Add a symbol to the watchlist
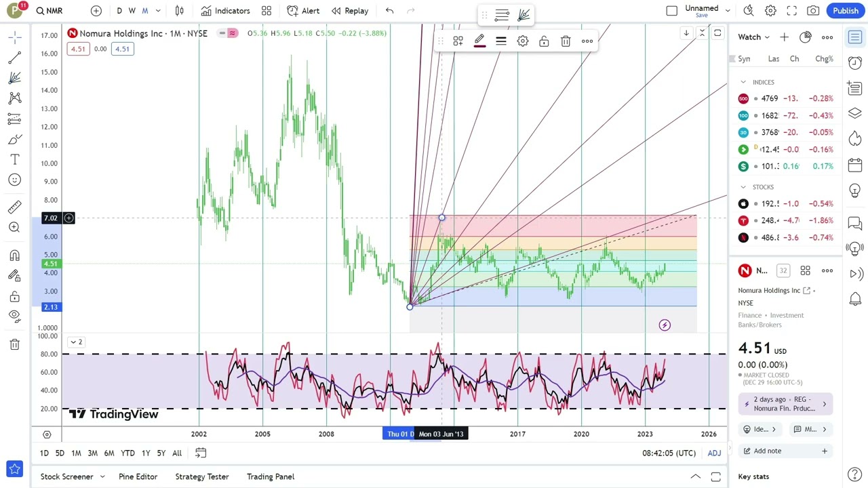 784,37
